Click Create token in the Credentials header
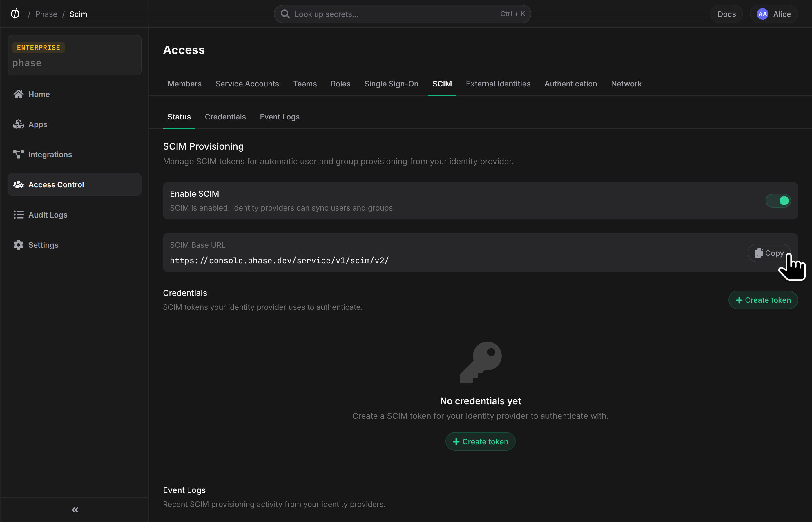The height and width of the screenshot is (522, 812). click(763, 300)
